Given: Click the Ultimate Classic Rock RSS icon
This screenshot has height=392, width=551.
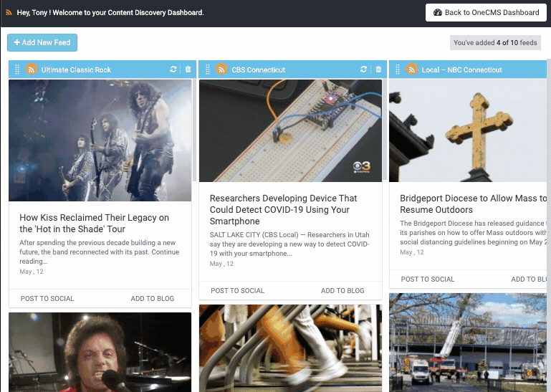Looking at the screenshot, I should 32,70.
